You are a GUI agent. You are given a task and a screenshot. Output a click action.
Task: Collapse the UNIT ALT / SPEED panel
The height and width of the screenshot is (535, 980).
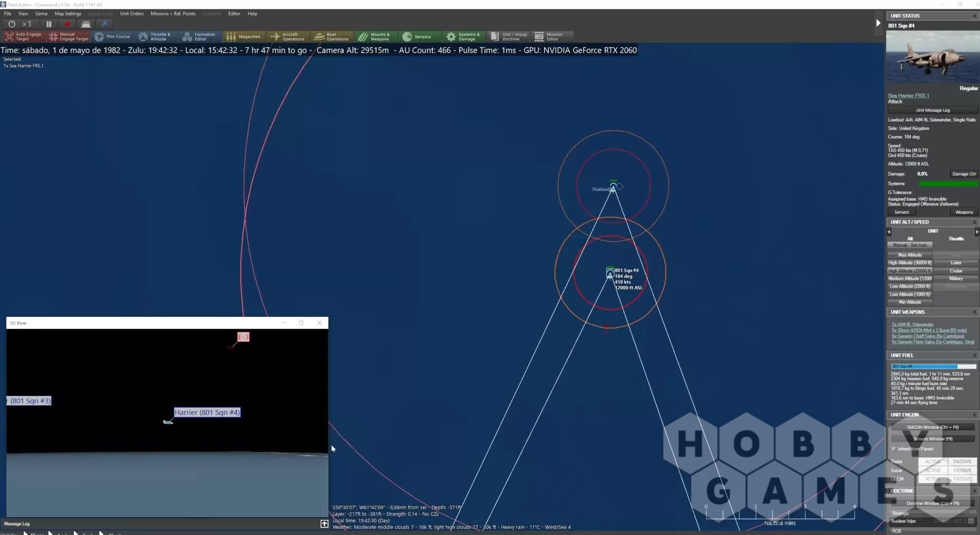click(x=974, y=222)
